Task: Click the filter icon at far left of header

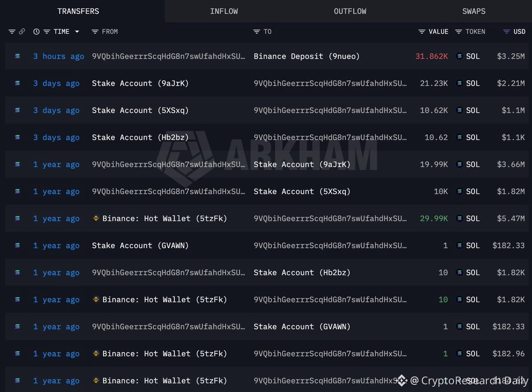Action: coord(12,31)
